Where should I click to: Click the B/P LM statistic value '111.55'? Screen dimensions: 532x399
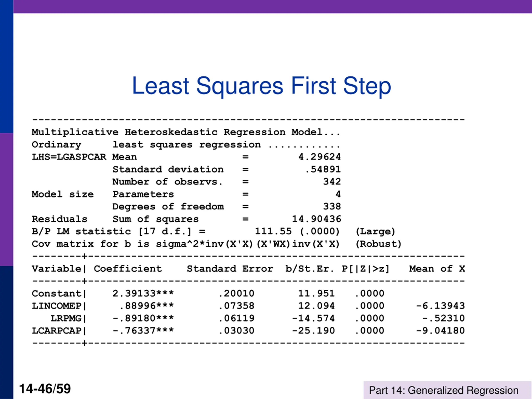click(273, 231)
